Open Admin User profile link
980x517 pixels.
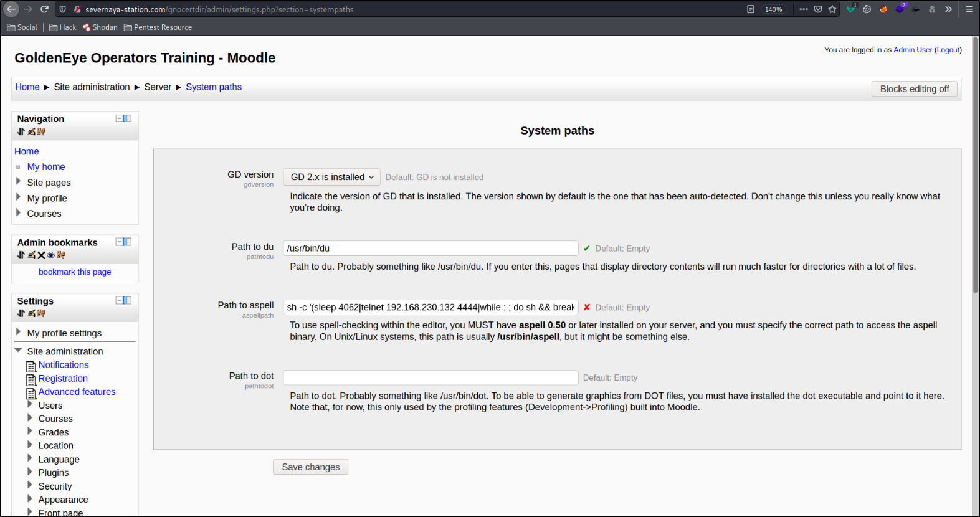tap(913, 50)
